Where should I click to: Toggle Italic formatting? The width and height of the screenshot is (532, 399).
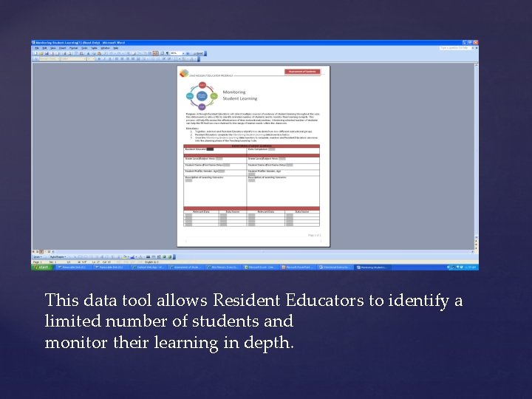click(104, 58)
